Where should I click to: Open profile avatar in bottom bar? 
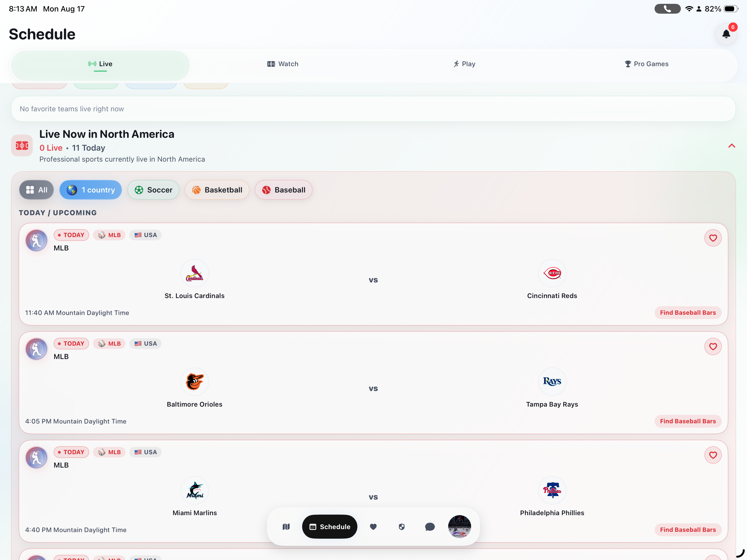[x=459, y=527]
